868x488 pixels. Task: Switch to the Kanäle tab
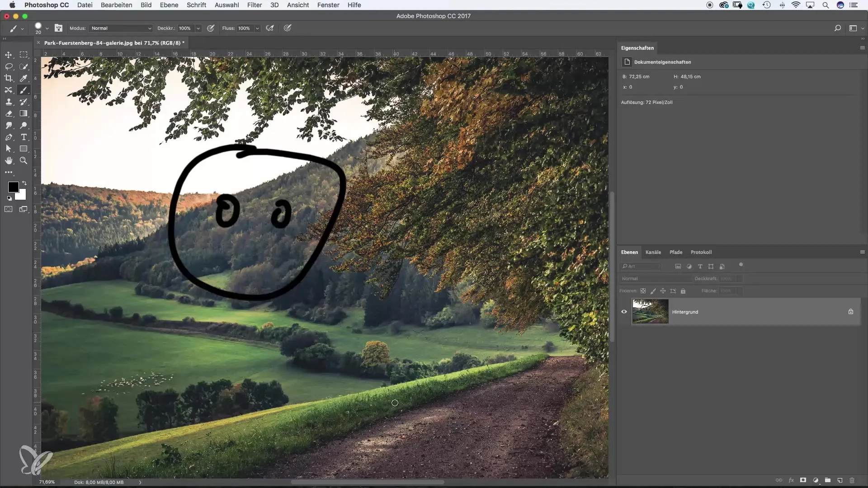tap(653, 252)
